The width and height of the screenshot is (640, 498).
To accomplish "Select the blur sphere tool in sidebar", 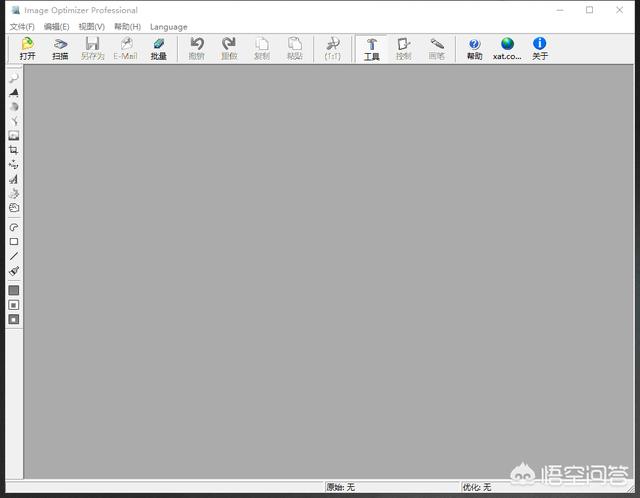I will pos(14,107).
